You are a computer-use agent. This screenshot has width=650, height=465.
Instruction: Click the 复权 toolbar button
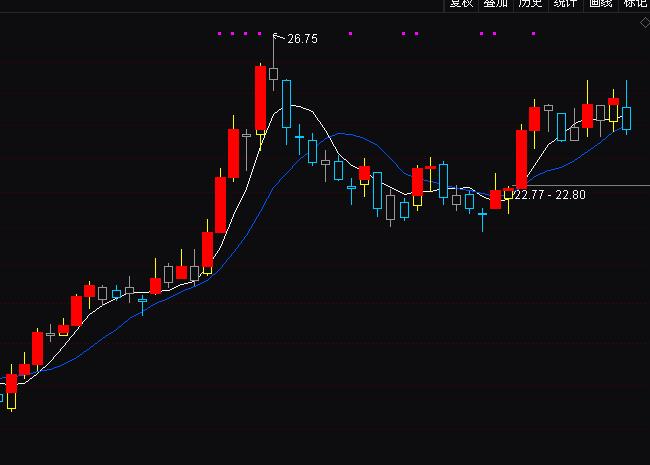coord(461,4)
